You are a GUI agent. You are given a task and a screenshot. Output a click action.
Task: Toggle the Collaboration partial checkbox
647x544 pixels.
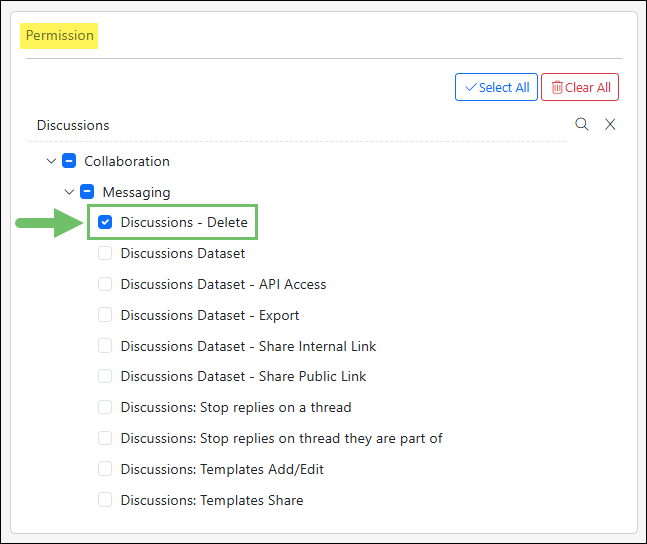(x=69, y=161)
